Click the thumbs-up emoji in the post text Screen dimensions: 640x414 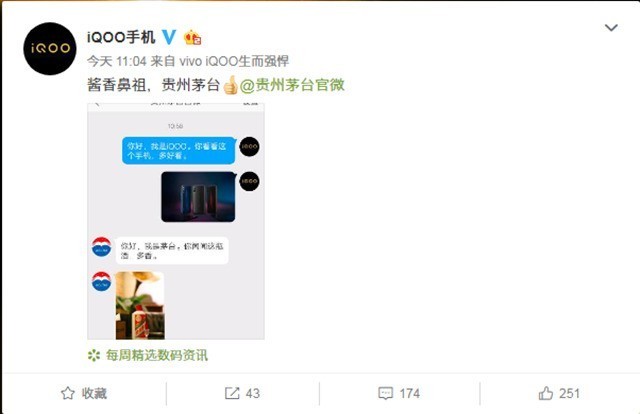pyautogui.click(x=231, y=85)
